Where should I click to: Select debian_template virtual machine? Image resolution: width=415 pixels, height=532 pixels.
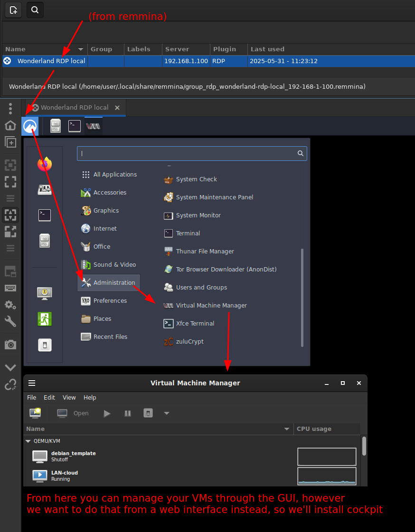192,457
